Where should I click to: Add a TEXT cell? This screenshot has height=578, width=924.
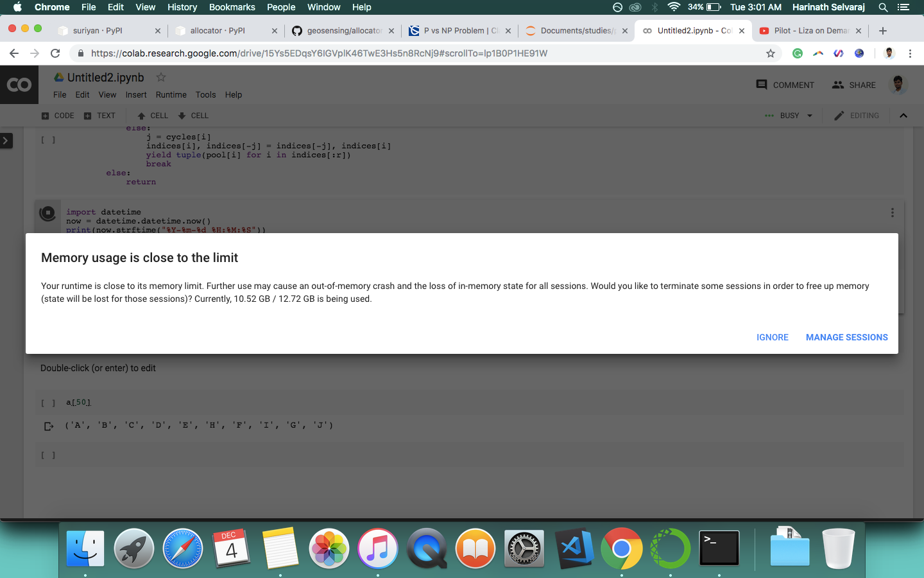pyautogui.click(x=99, y=116)
